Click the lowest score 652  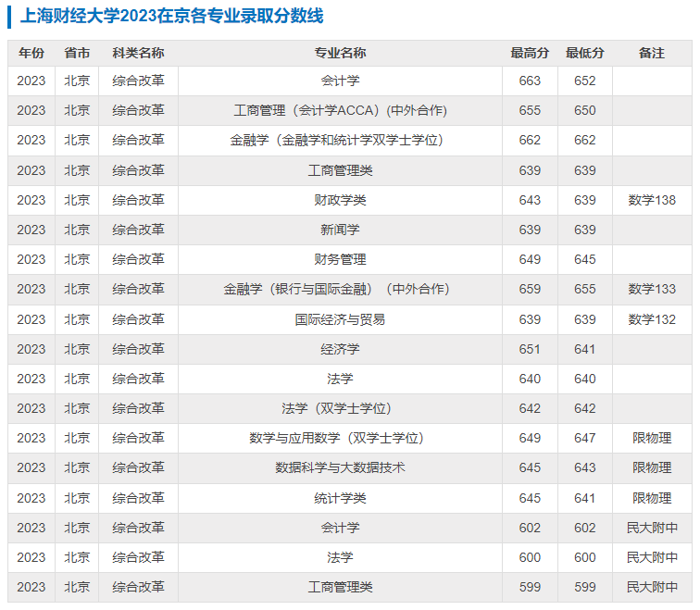point(585,81)
